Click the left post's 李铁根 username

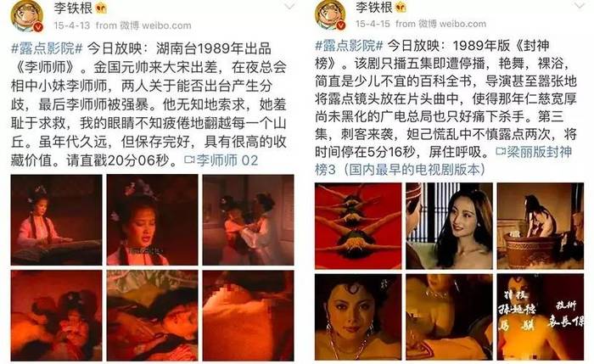click(73, 8)
